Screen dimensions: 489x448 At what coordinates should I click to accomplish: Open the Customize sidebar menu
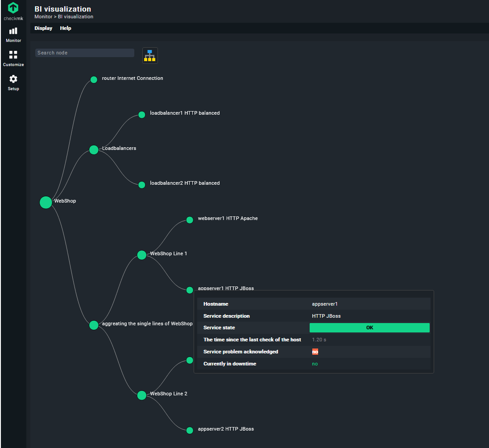13,58
